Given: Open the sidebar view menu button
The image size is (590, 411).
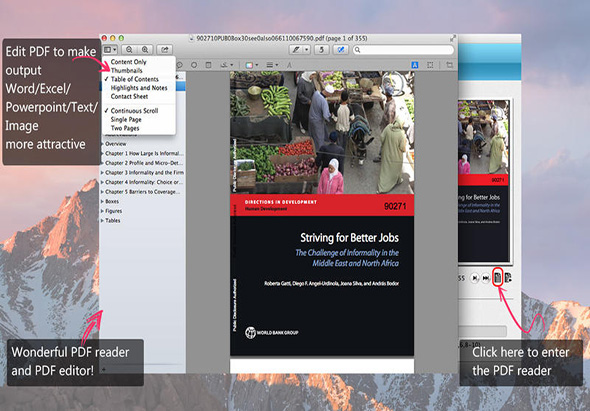Looking at the screenshot, I should (x=110, y=50).
